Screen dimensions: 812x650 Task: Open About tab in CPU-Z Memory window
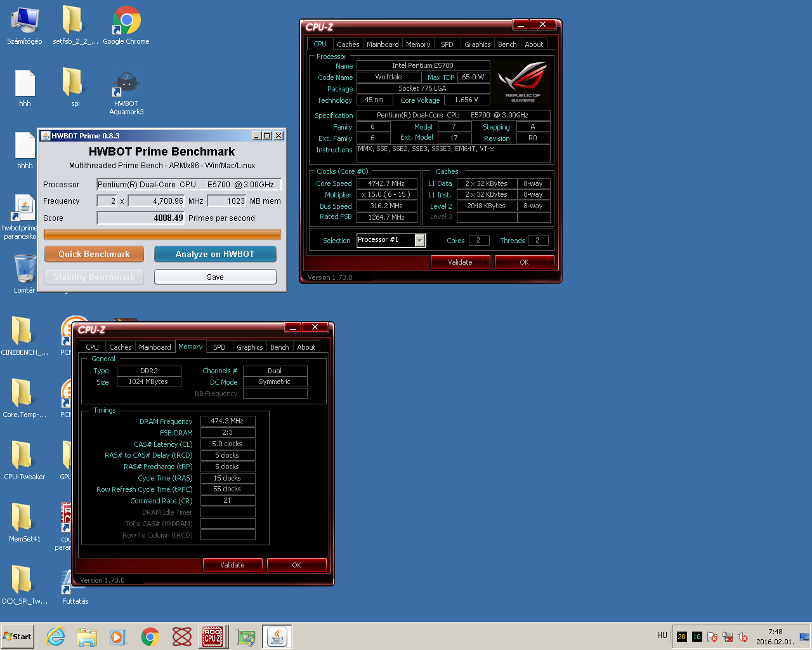point(306,347)
